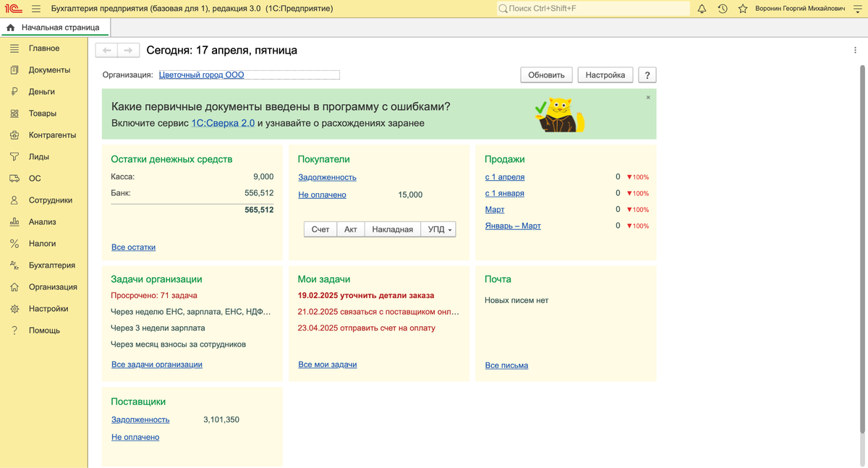
Task: Open the Товары section icon
Action: [x=14, y=114]
